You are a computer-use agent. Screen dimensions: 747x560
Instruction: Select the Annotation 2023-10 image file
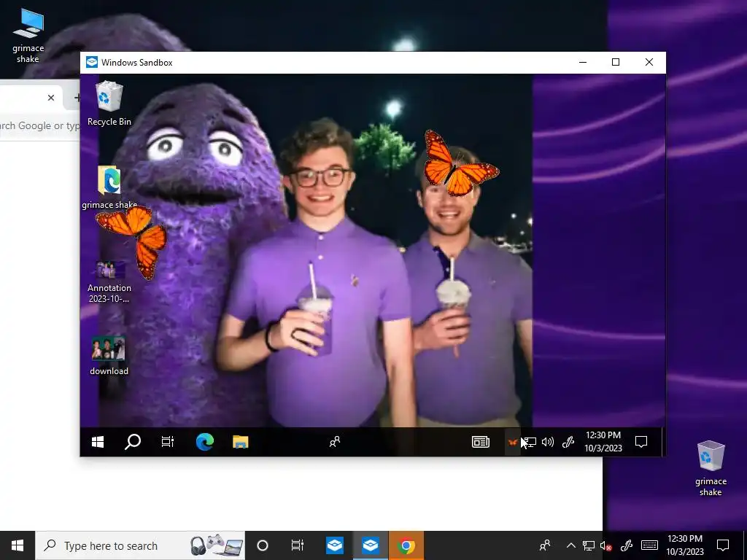coord(109,282)
